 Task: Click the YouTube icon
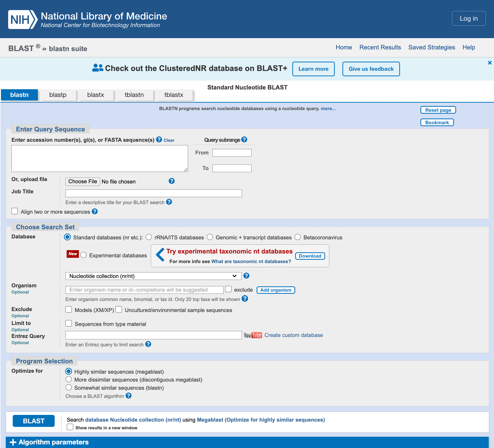(253, 335)
